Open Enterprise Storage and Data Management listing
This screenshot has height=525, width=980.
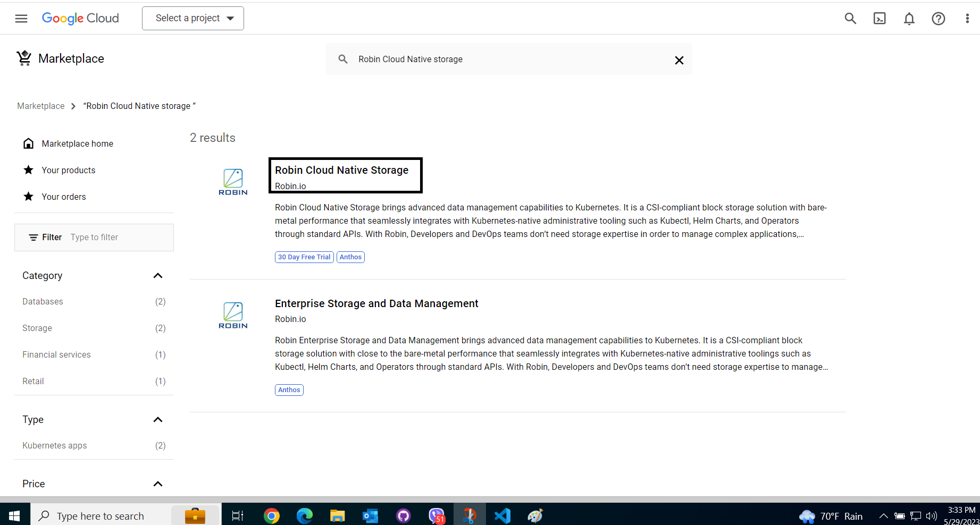[376, 303]
